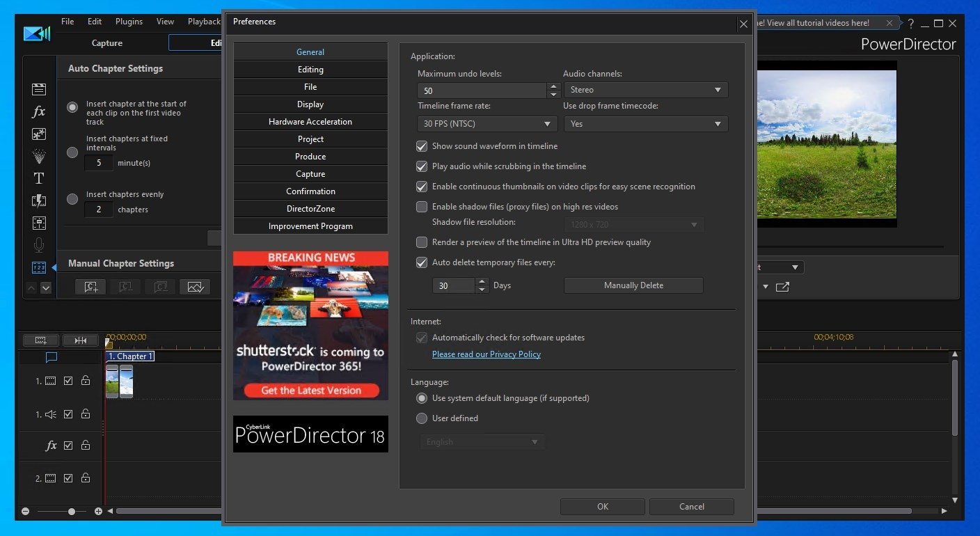Switch to the Capture module tab

tap(107, 43)
